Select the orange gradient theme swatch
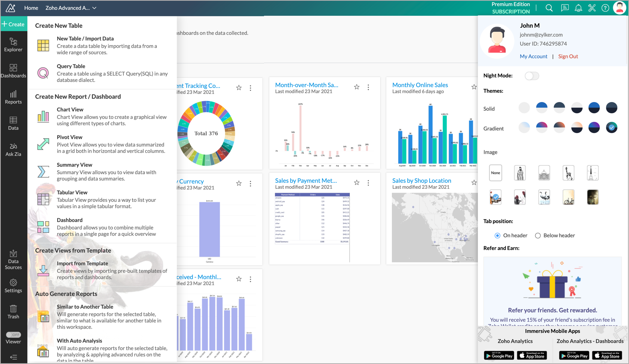 [x=559, y=127]
